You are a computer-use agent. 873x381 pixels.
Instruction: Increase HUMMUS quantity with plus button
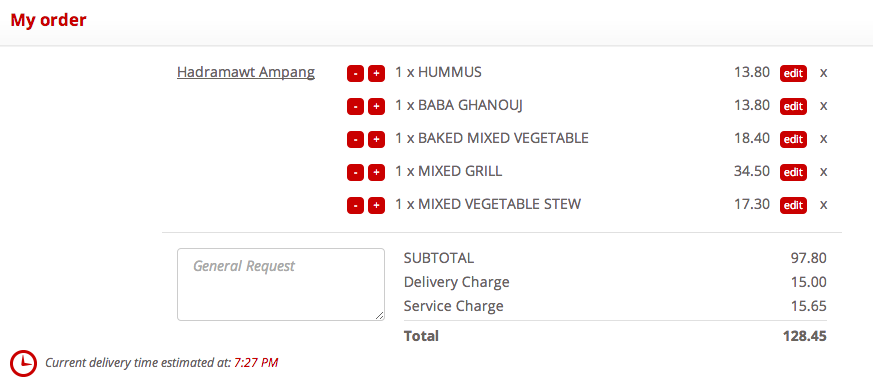[x=376, y=73]
